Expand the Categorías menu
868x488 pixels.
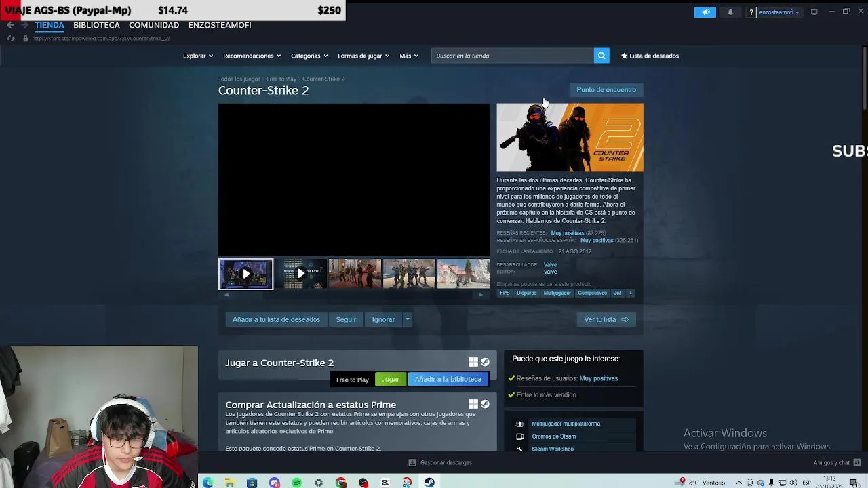tap(309, 56)
